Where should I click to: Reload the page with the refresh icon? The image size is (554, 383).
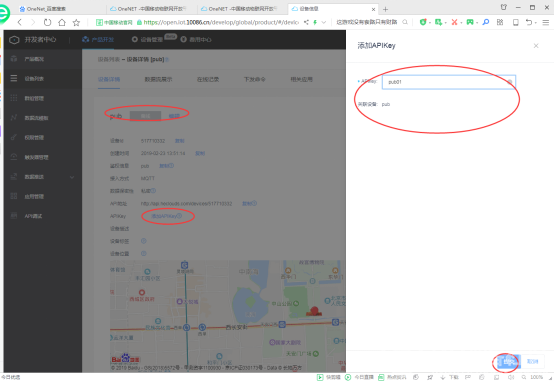(47, 22)
